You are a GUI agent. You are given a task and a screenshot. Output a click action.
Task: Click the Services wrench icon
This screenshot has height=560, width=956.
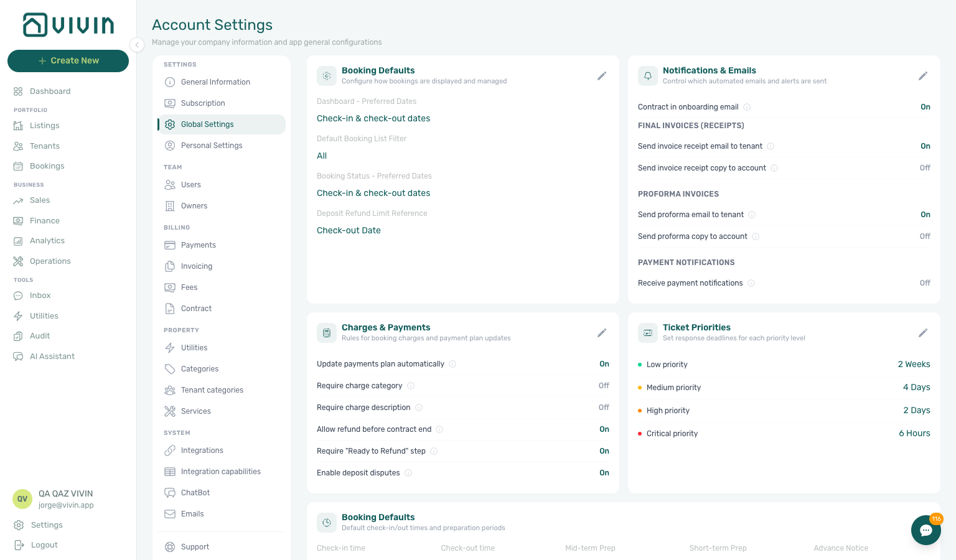170,411
